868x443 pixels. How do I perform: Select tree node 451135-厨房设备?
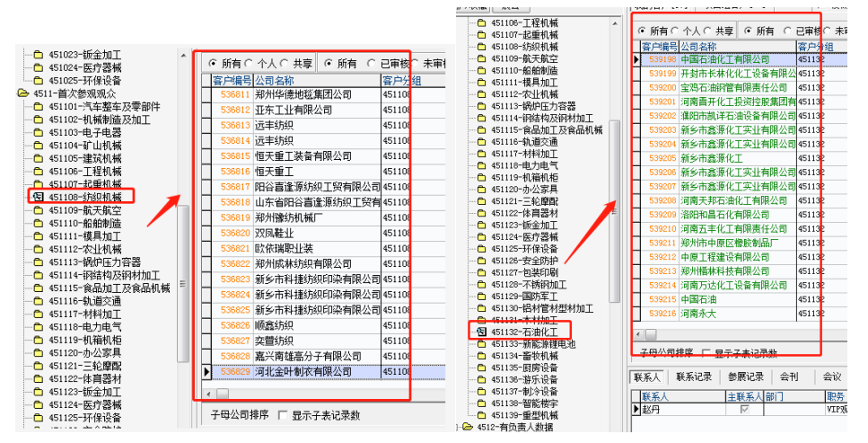[525, 368]
